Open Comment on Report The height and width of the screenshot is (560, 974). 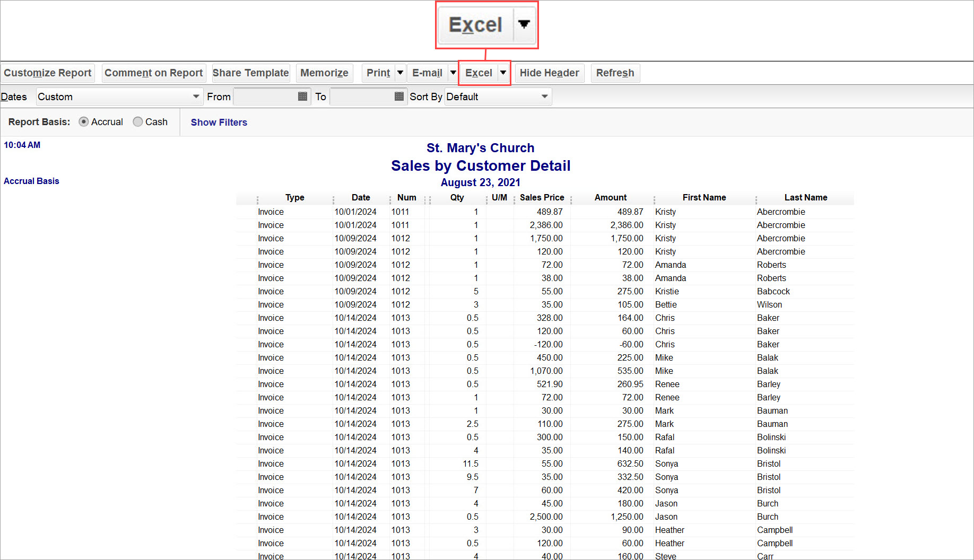coord(154,73)
